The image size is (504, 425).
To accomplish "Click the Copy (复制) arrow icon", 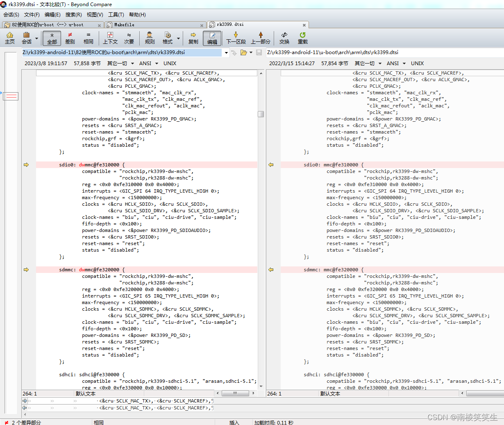I will tap(193, 38).
